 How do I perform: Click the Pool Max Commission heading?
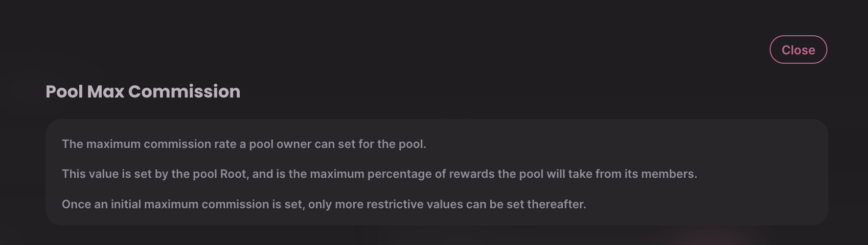pyautogui.click(x=143, y=92)
